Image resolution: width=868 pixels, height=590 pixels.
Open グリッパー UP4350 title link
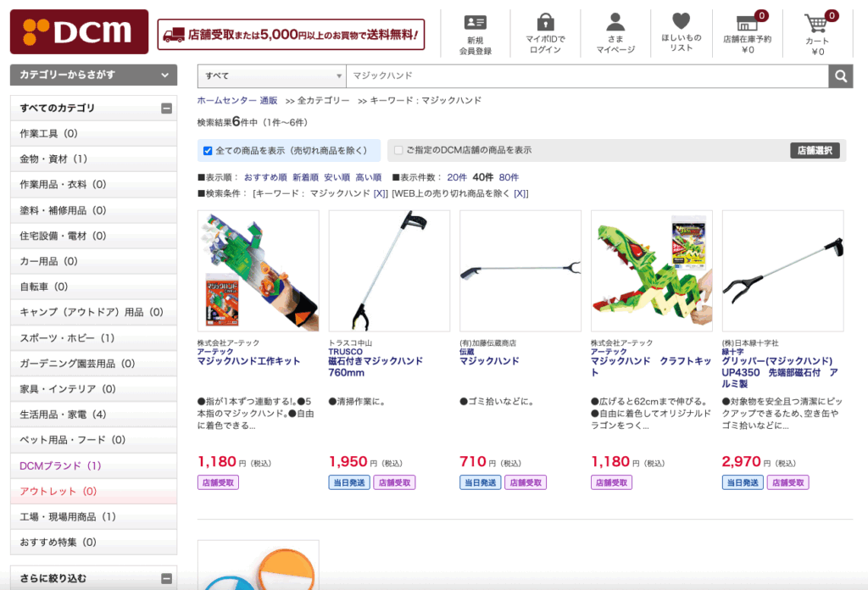pyautogui.click(x=780, y=372)
